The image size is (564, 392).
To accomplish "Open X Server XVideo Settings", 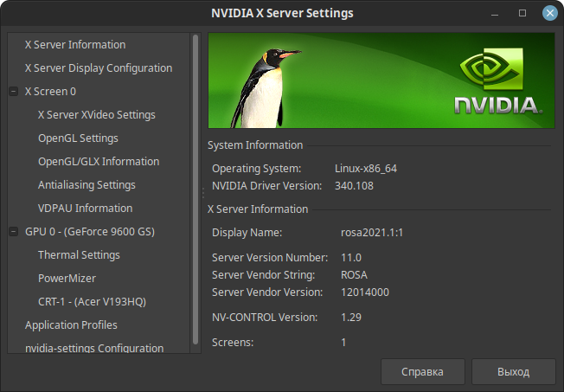I will (97, 114).
